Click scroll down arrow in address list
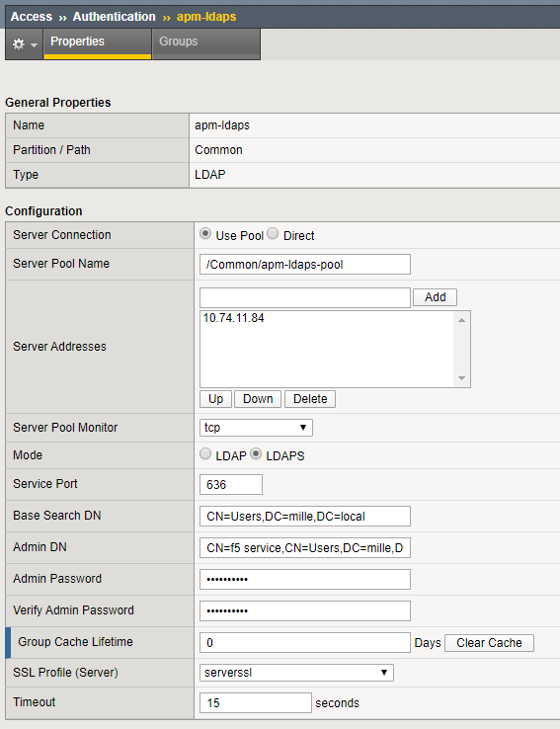This screenshot has height=729, width=560. tap(461, 378)
